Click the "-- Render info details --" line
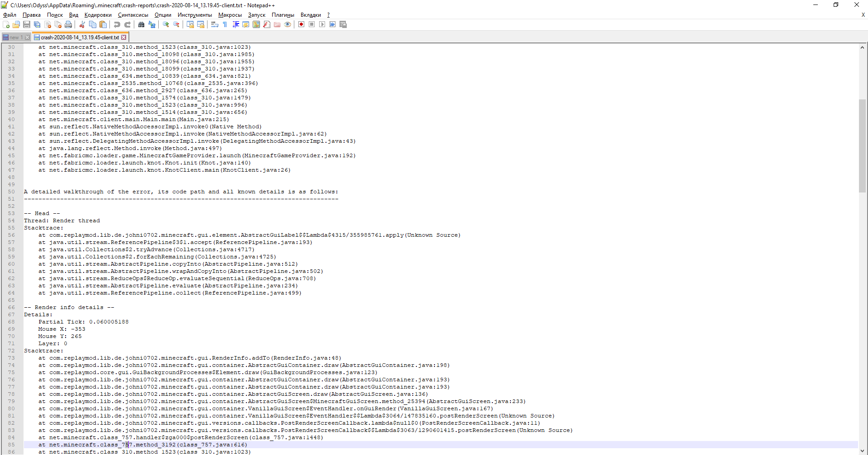The width and height of the screenshot is (868, 455). (x=69, y=307)
